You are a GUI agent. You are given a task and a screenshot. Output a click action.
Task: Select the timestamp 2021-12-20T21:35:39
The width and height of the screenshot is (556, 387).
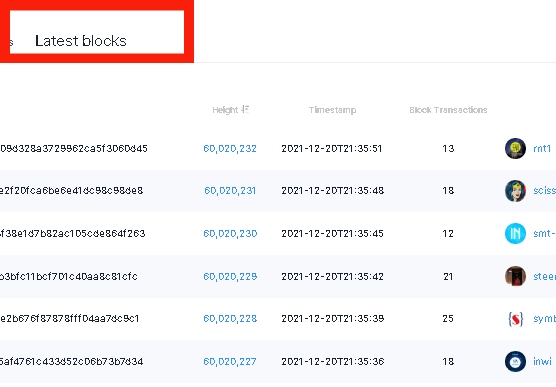pos(333,319)
